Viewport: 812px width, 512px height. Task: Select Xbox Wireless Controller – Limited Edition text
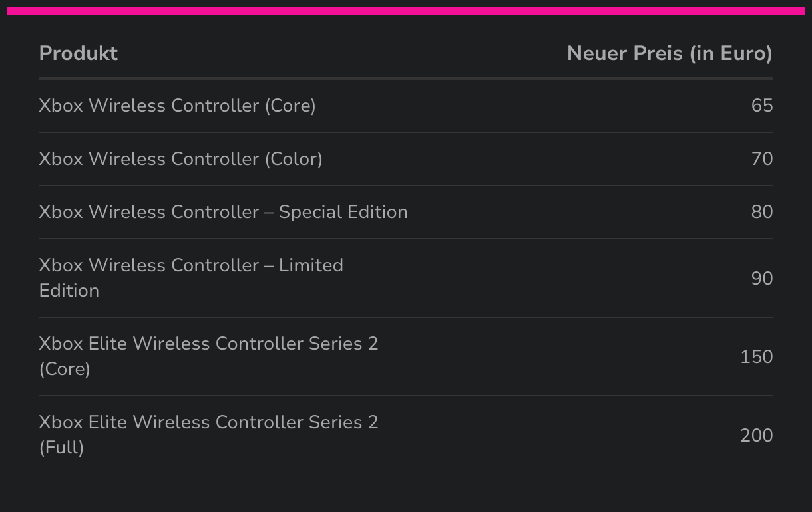191,278
